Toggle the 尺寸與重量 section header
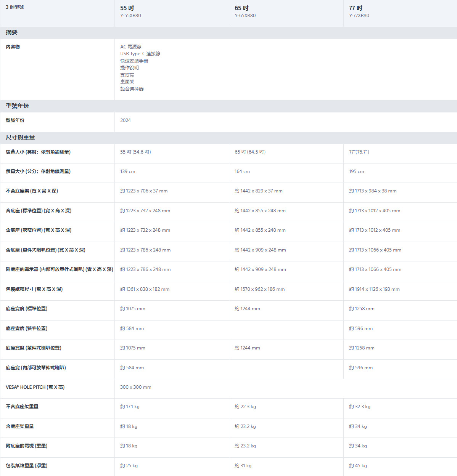The image size is (457, 476). click(21, 138)
